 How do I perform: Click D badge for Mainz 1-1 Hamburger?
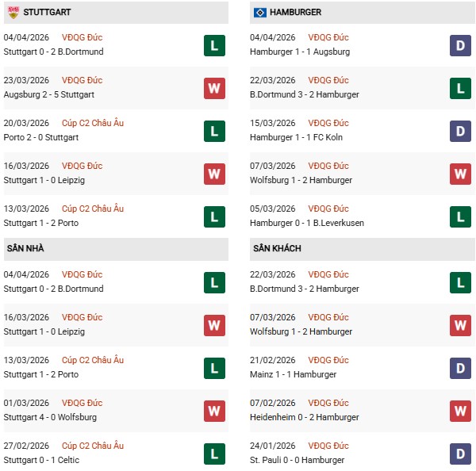point(460,368)
